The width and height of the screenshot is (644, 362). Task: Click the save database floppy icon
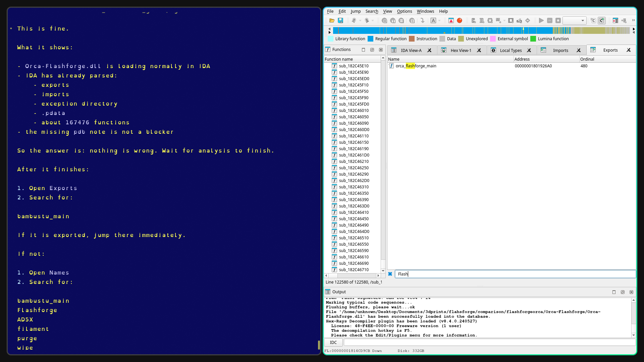click(x=340, y=20)
